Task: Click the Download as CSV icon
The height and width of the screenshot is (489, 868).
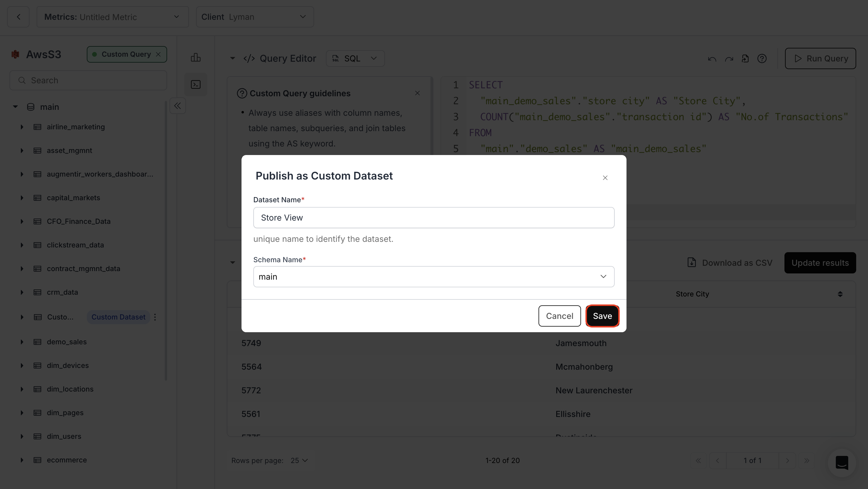Action: point(692,263)
